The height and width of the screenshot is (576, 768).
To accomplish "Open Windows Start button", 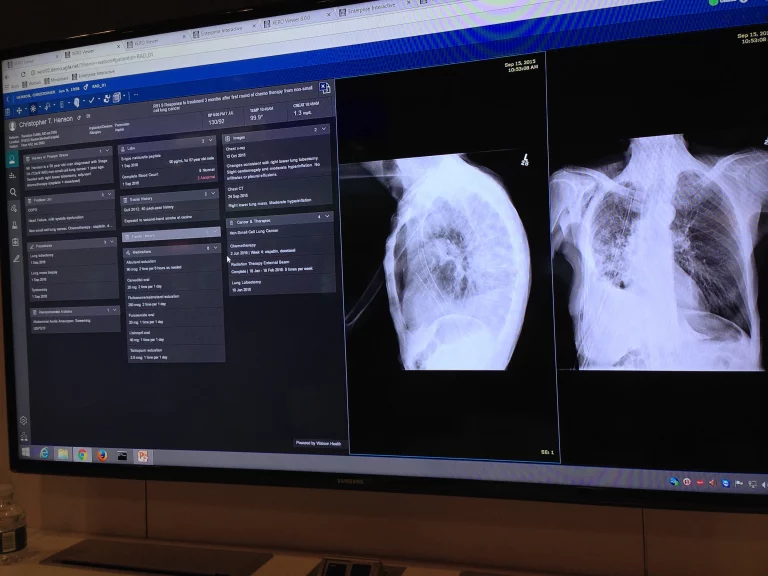I will (x=25, y=452).
